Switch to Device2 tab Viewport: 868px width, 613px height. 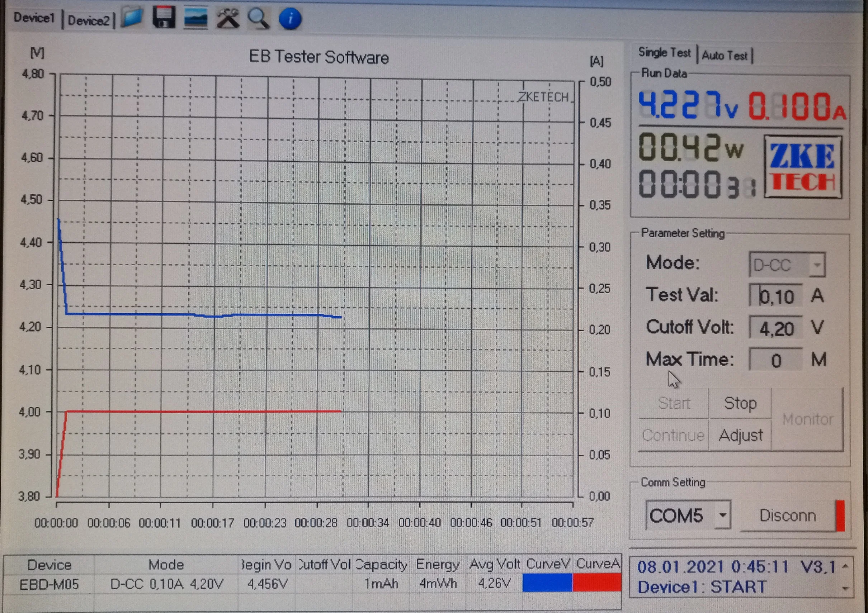pos(89,20)
